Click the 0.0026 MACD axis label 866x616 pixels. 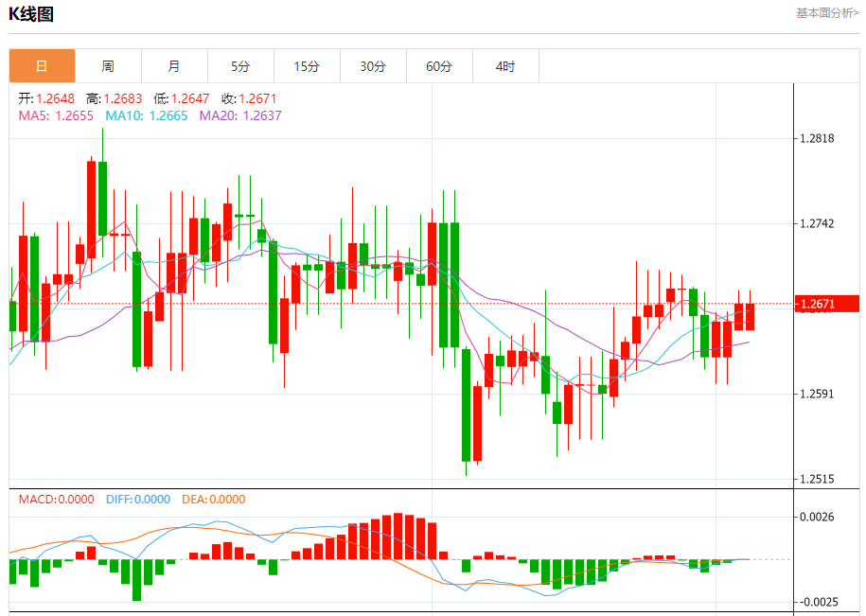coord(817,517)
